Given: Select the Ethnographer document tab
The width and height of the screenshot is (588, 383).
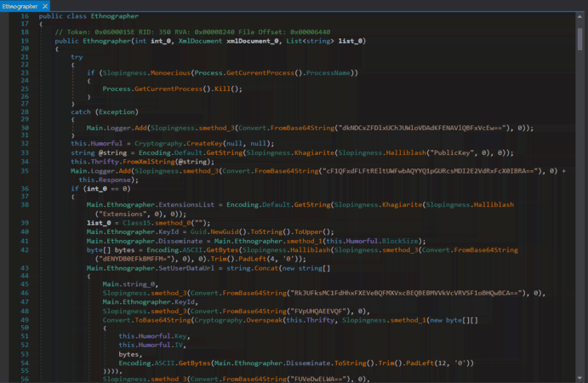Looking at the screenshot, I should pos(20,6).
